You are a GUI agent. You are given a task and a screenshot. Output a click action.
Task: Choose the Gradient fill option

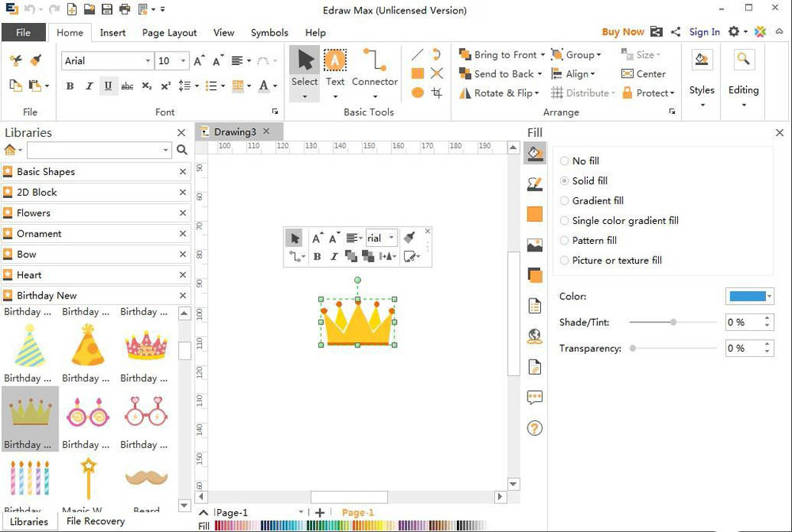click(565, 200)
